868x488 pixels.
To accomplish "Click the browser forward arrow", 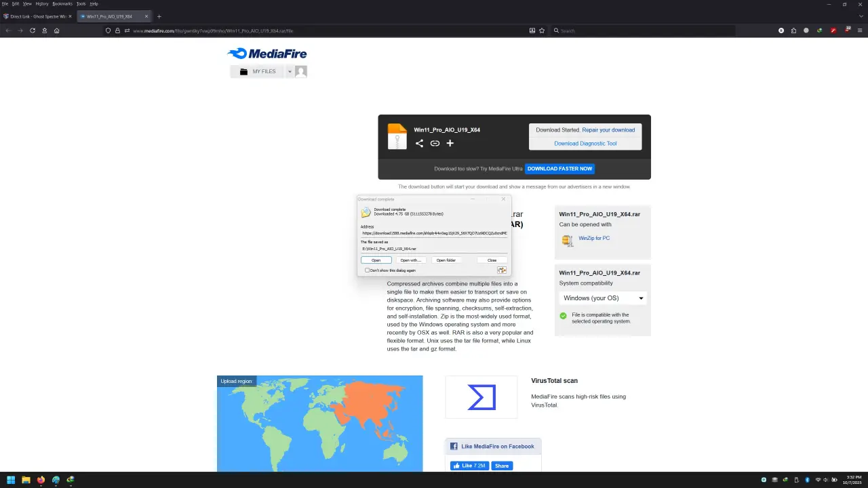I will (20, 30).
